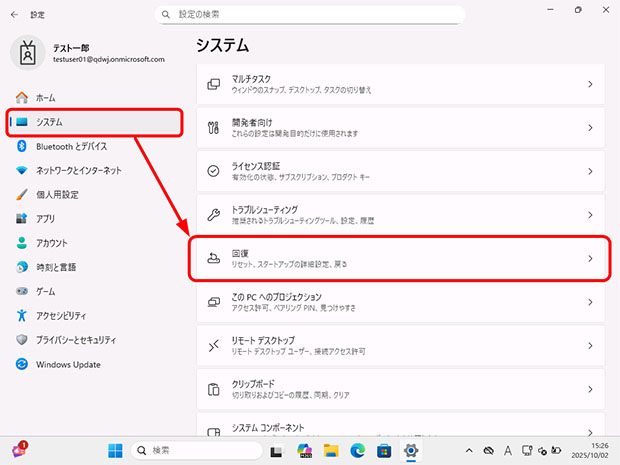Click the テスト一郎 account name

(x=71, y=48)
